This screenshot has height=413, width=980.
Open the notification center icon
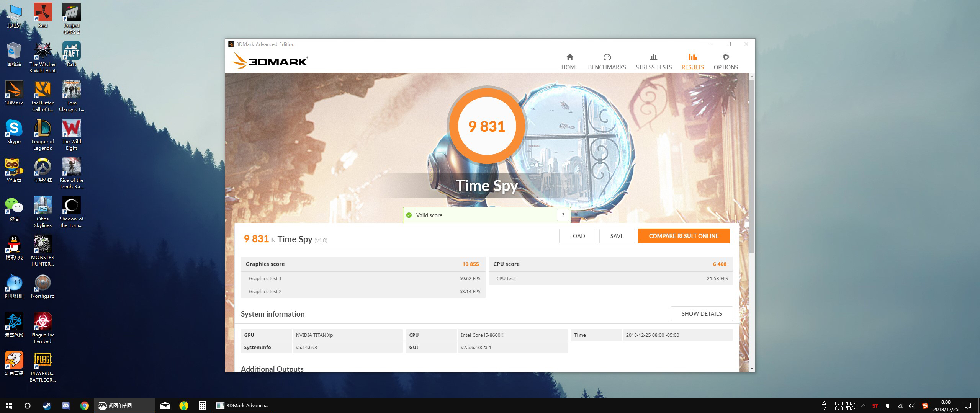968,406
